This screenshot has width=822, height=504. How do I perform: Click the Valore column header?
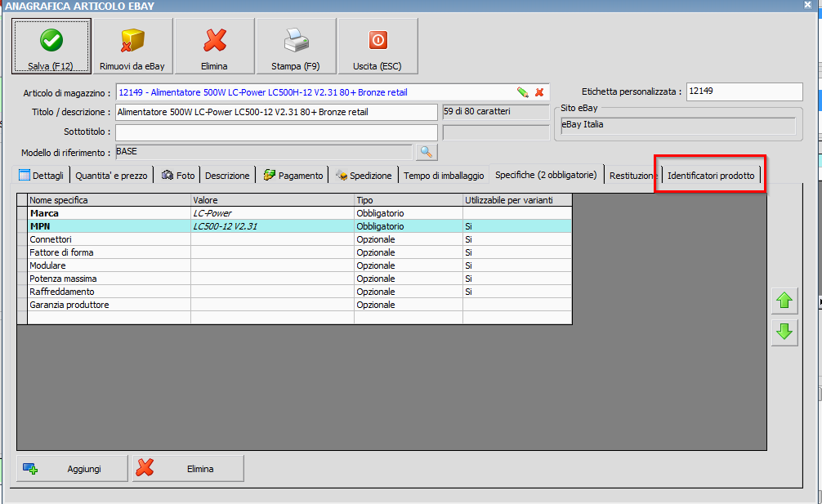273,200
